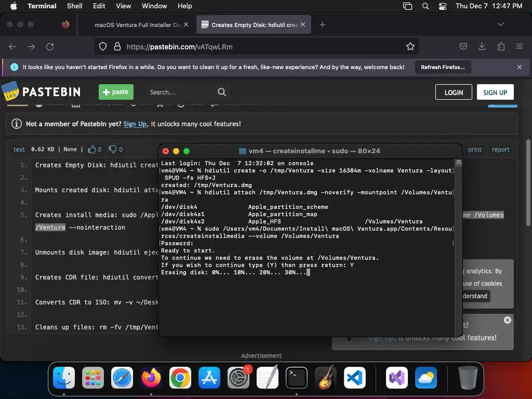Click the site security padlock icon
The image size is (532, 399).
(x=117, y=46)
